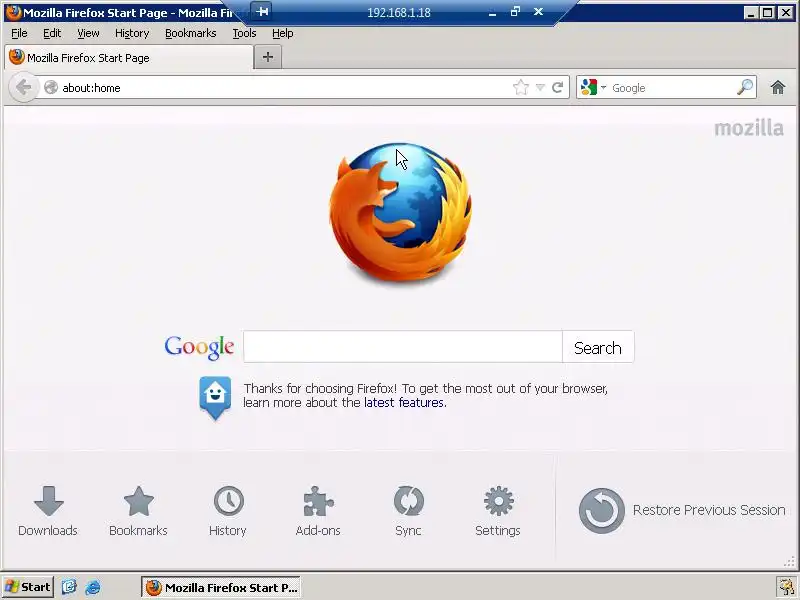Open the File menu

click(x=19, y=33)
